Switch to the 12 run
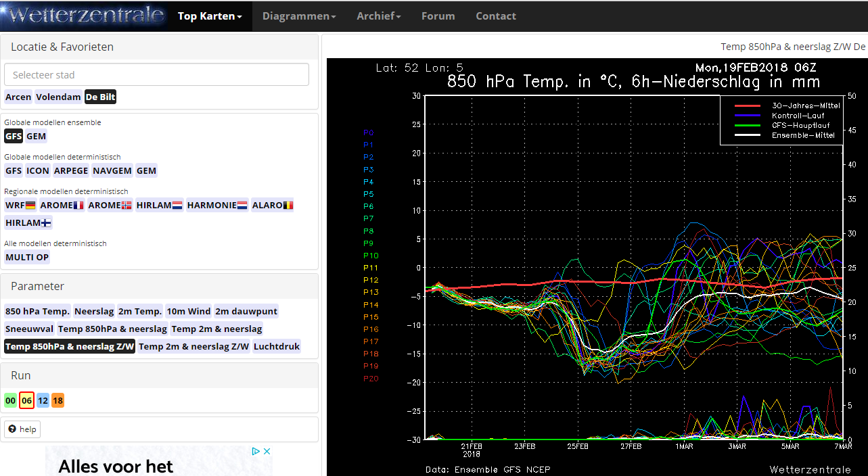Image resolution: width=868 pixels, height=476 pixels. tap(43, 400)
